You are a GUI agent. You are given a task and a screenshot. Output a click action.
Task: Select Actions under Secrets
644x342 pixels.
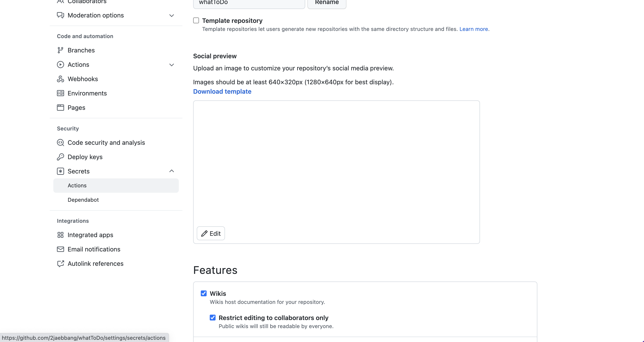(x=77, y=186)
